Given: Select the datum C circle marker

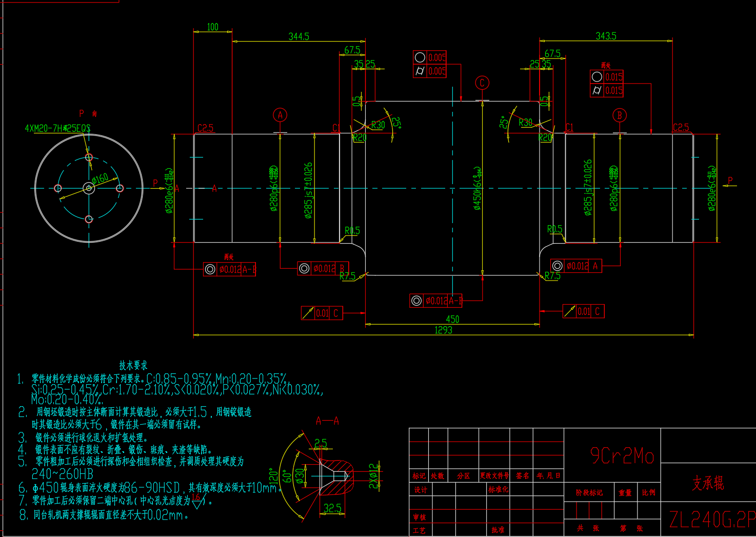Looking at the screenshot, I should point(482,83).
